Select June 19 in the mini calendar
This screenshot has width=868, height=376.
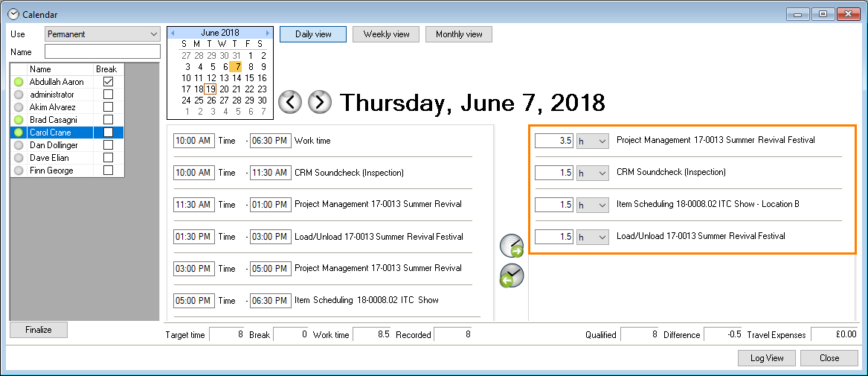coord(211,89)
